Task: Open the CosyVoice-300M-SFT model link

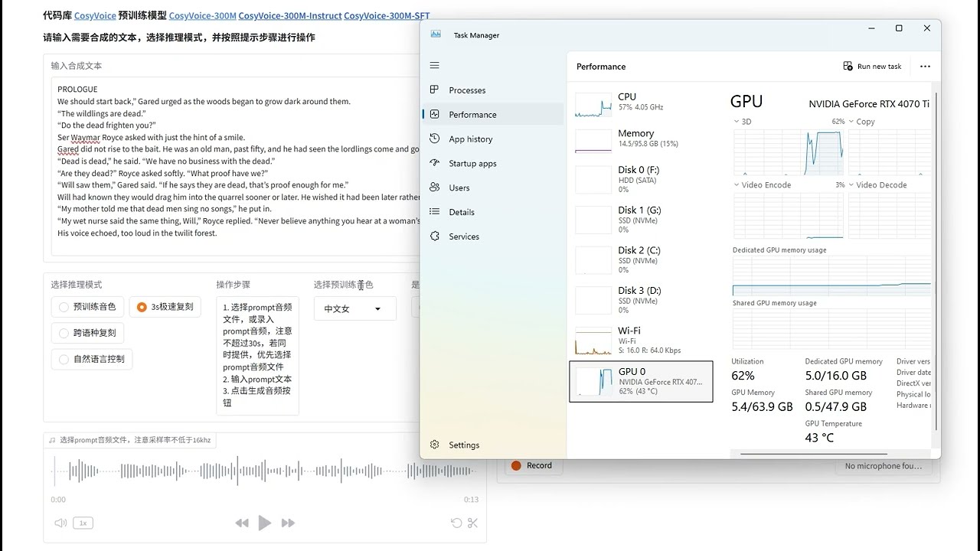Action: click(387, 15)
